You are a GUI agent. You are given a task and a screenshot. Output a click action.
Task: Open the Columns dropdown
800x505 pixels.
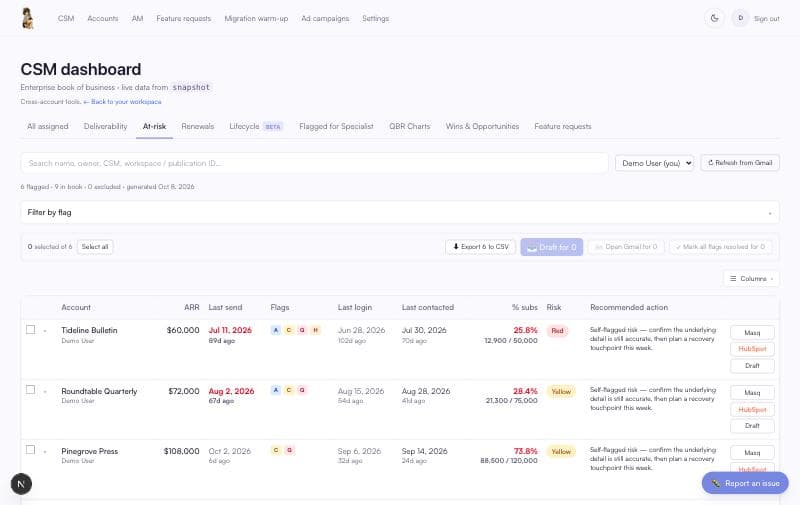(x=751, y=279)
